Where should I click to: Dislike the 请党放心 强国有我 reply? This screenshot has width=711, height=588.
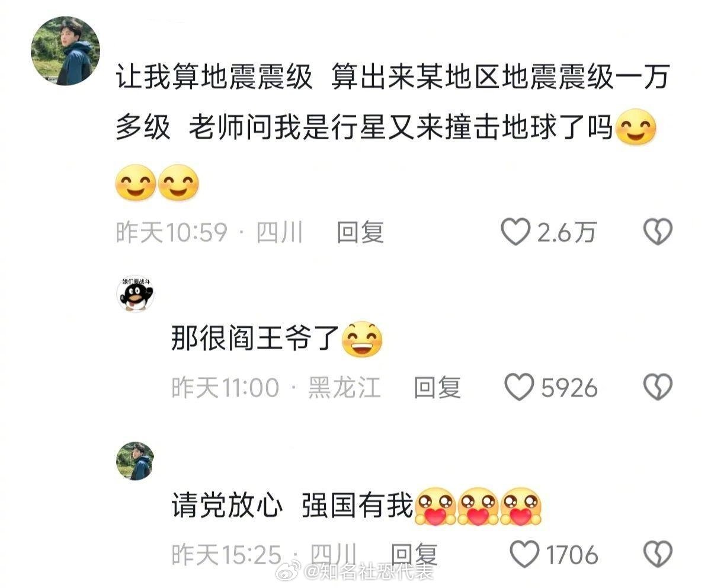tap(658, 555)
